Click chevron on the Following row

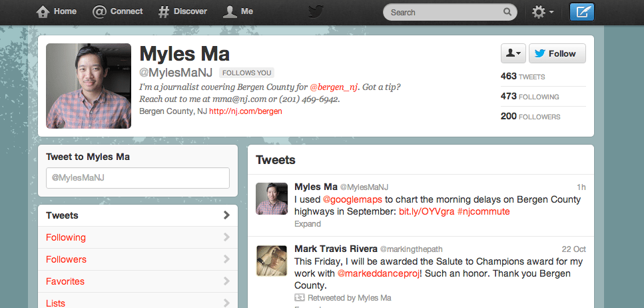point(226,237)
